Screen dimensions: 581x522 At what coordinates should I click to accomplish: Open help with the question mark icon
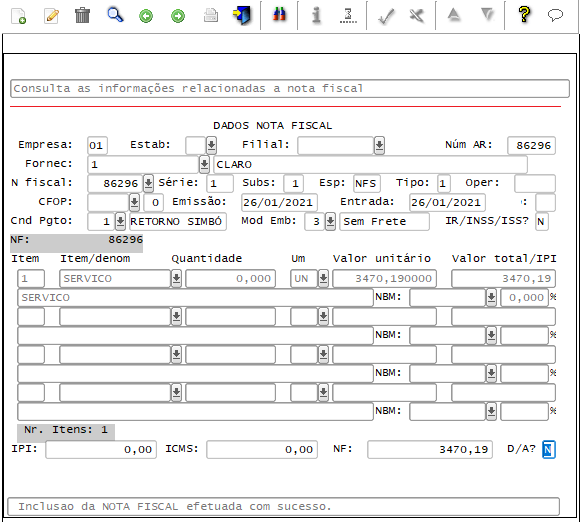click(x=524, y=15)
